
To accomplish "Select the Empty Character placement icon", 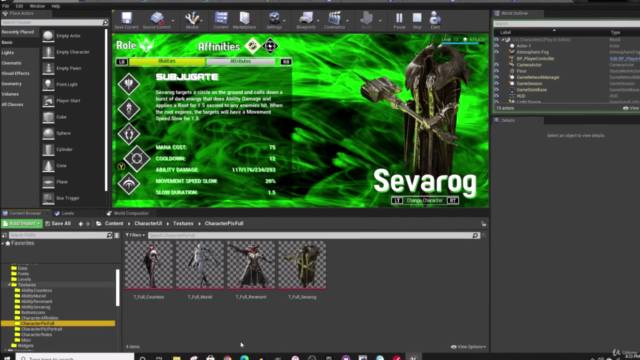I will [48, 52].
